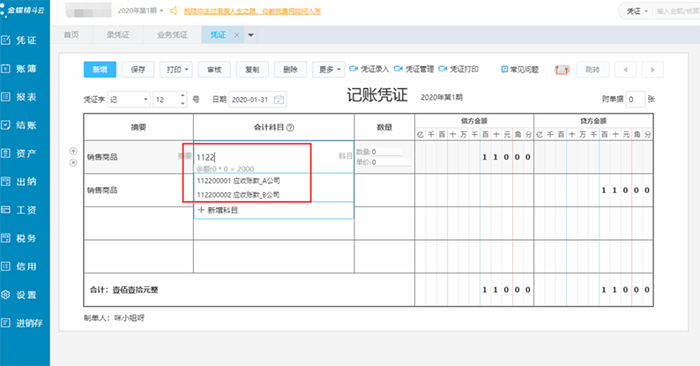
Task: Click the second row 销售商品 summary cell
Action: (x=138, y=190)
